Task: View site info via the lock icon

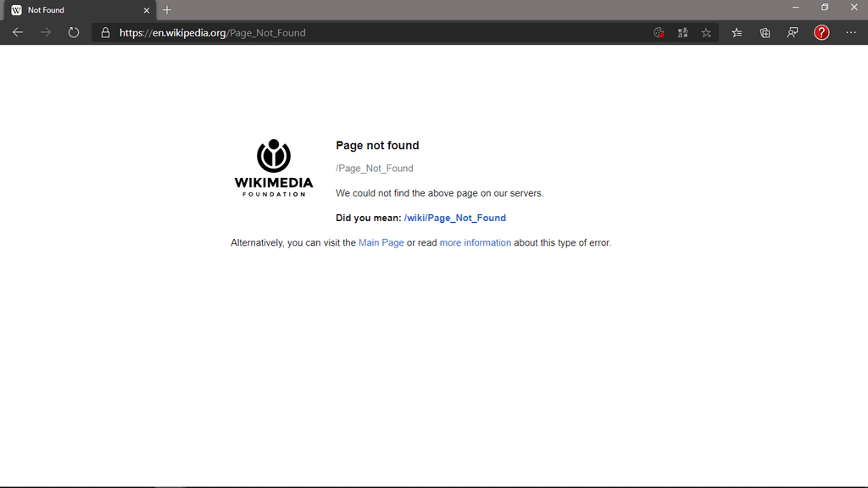Action: point(105,33)
